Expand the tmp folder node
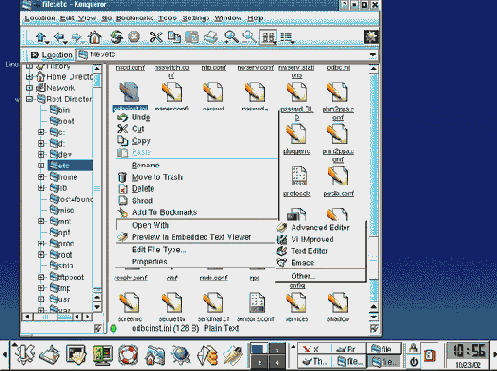The image size is (497, 371). tap(41, 288)
